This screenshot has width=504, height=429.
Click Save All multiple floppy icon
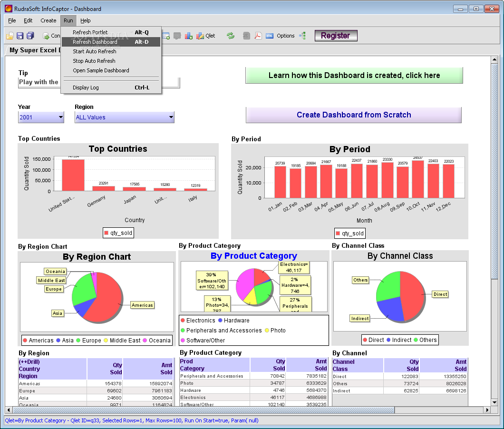(30, 36)
